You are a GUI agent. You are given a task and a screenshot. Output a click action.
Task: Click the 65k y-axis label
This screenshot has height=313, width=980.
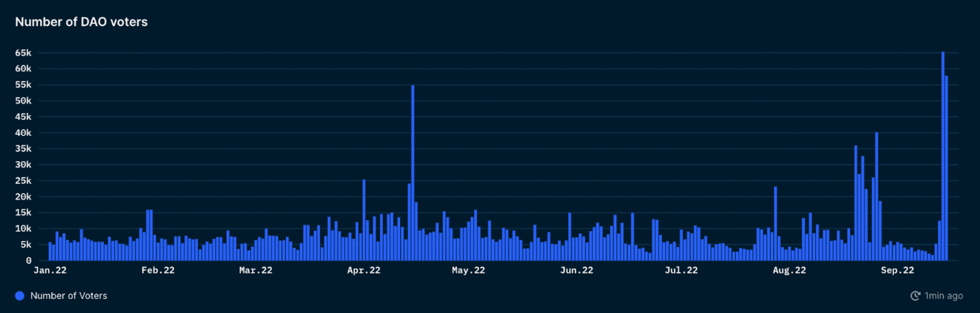click(x=23, y=53)
